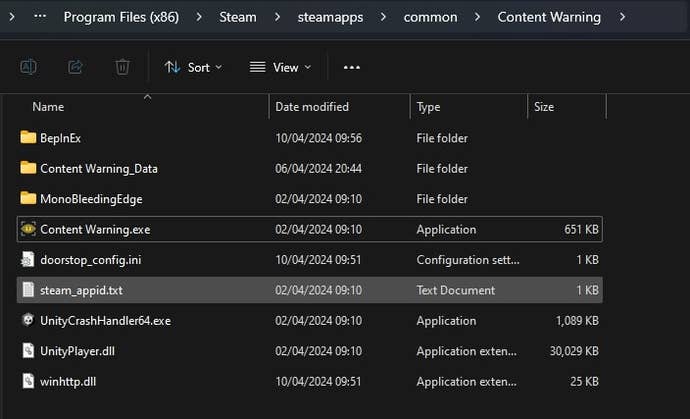Select the steam_appid.txt file name
Viewport: 690px width, 419px height.
pyautogui.click(x=81, y=290)
